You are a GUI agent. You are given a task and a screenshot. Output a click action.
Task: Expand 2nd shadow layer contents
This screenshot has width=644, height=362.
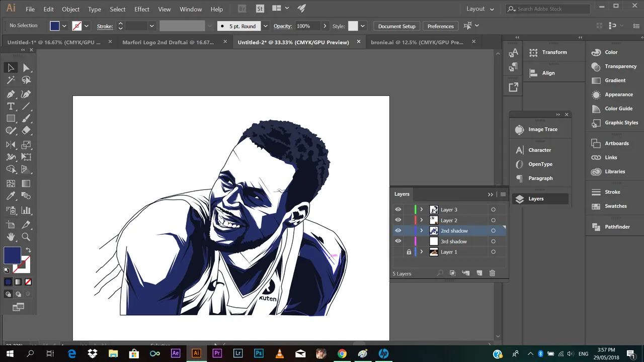(422, 231)
